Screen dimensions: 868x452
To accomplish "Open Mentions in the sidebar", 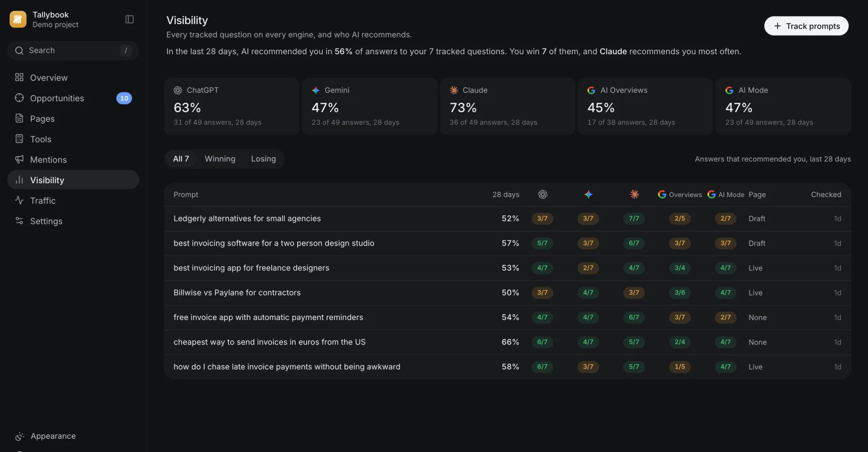I will click(73, 159).
